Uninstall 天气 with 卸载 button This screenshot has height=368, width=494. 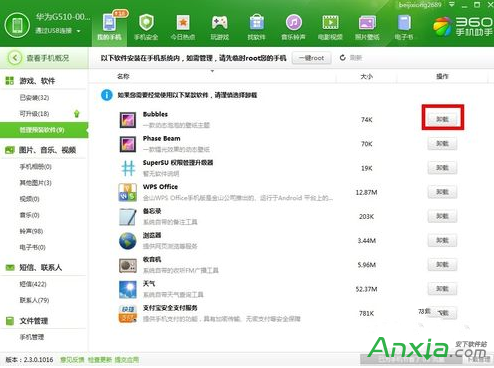(442, 289)
